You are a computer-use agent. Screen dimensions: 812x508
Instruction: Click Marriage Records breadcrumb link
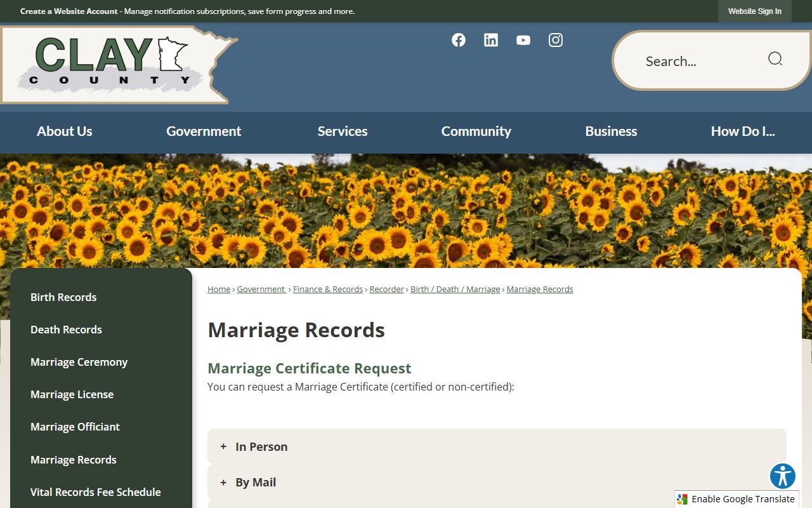click(540, 289)
